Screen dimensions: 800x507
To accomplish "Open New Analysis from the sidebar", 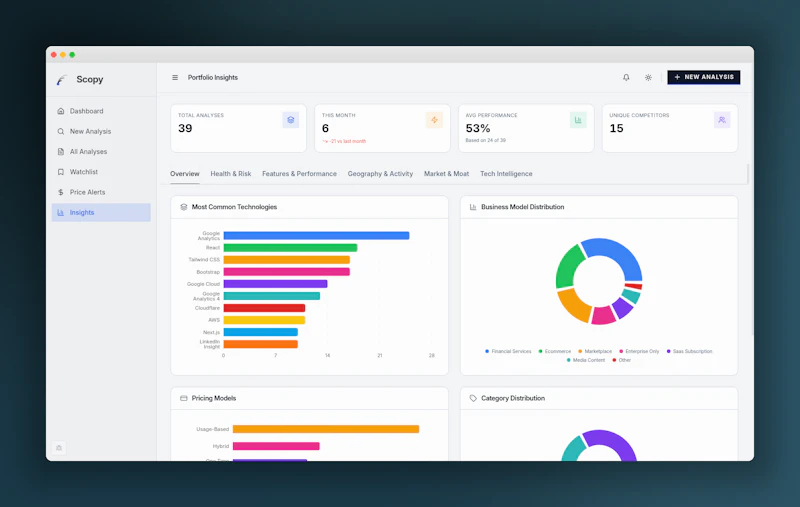I will [x=101, y=132].
